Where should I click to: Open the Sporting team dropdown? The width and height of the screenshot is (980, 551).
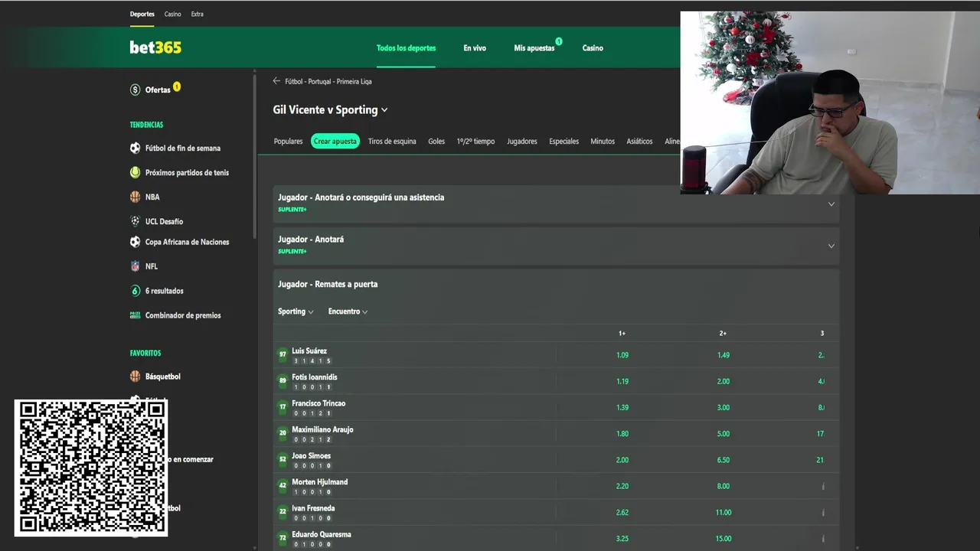296,311
